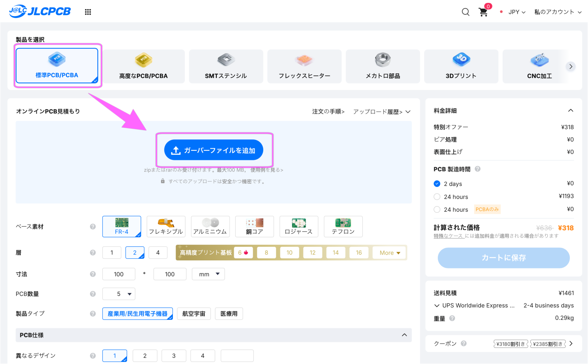Click help icon beside PCB数量
The height and width of the screenshot is (364, 588).
point(93,294)
